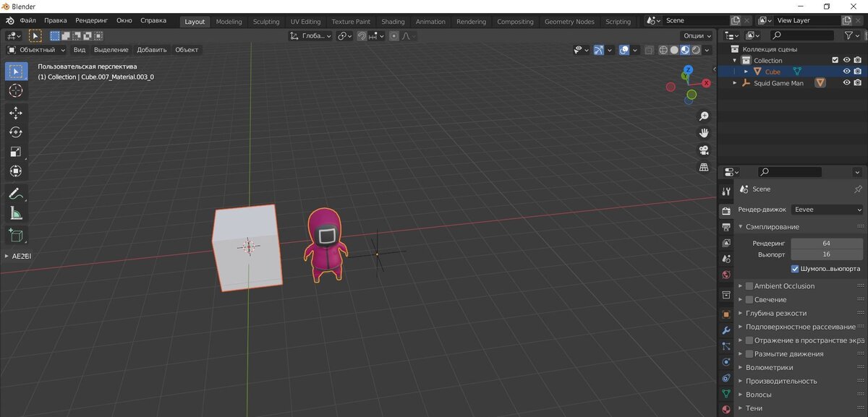Open the Object Constraints properties tab
Screen dimensions: 868x417
(x=726, y=378)
